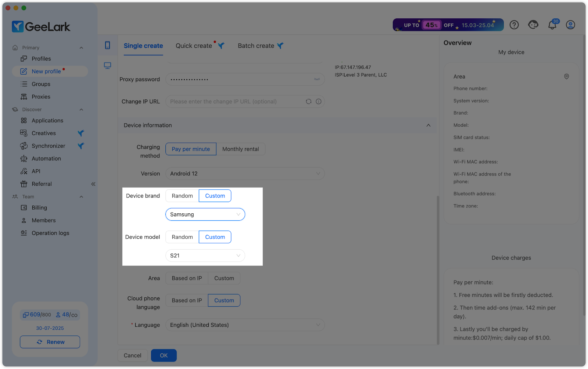
Task: Click the Synchronizer icon in sidebar
Action: [x=24, y=146]
